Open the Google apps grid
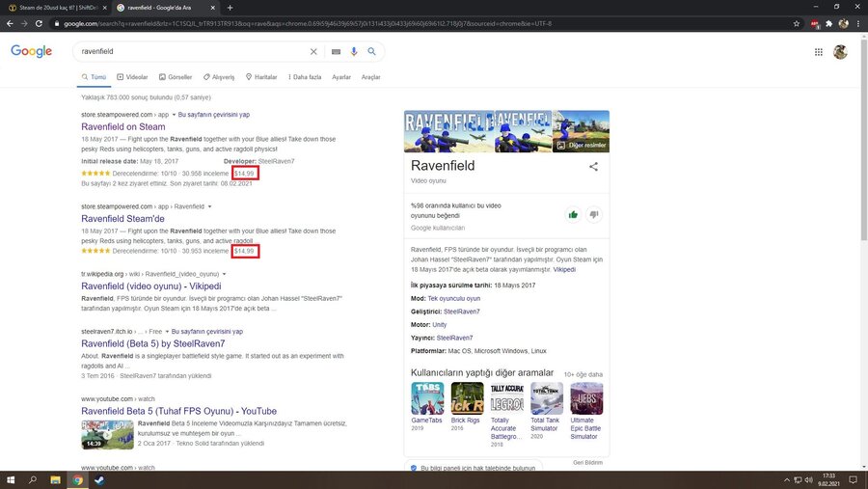This screenshot has height=489, width=868. (819, 52)
